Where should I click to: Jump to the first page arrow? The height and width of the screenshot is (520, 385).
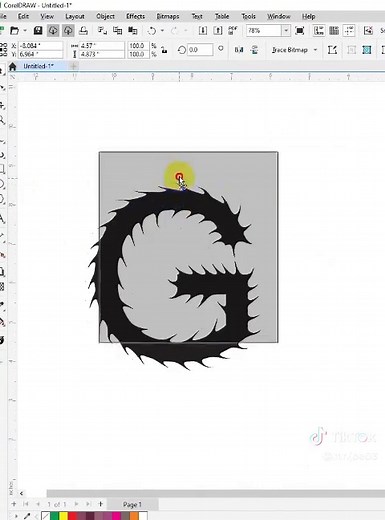tap(26, 504)
